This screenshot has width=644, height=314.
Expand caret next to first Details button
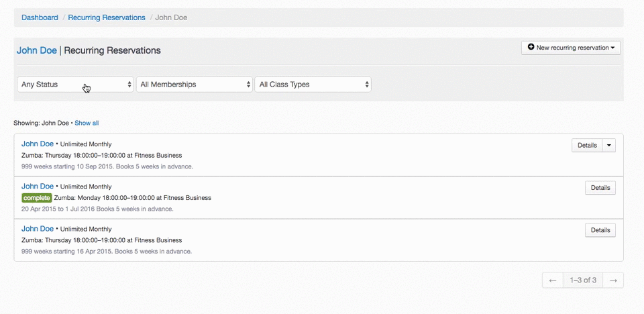pos(609,146)
